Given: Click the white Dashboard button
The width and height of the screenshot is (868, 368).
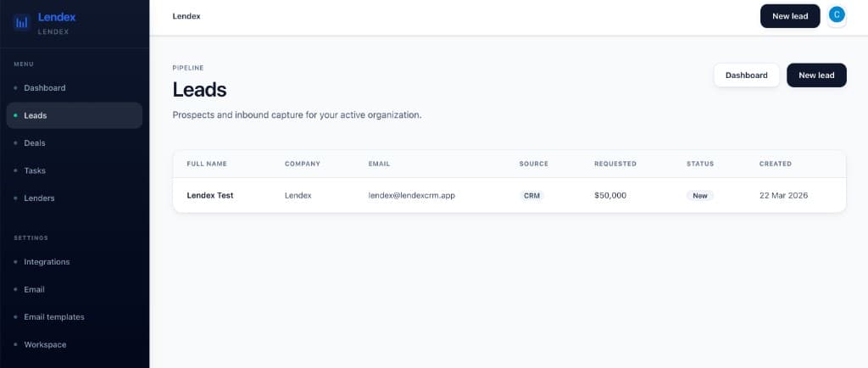Looking at the screenshot, I should pyautogui.click(x=746, y=75).
